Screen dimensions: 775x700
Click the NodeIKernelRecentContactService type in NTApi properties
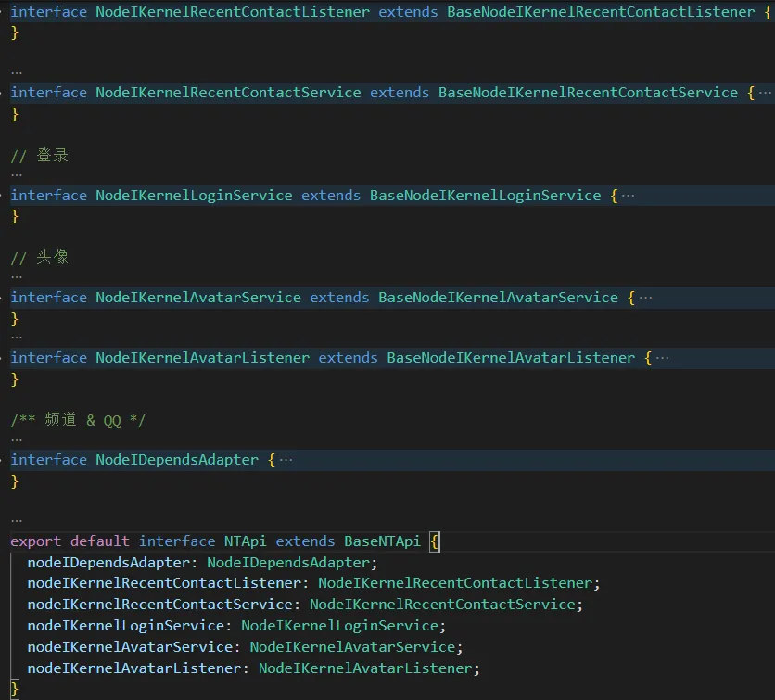tap(442, 605)
